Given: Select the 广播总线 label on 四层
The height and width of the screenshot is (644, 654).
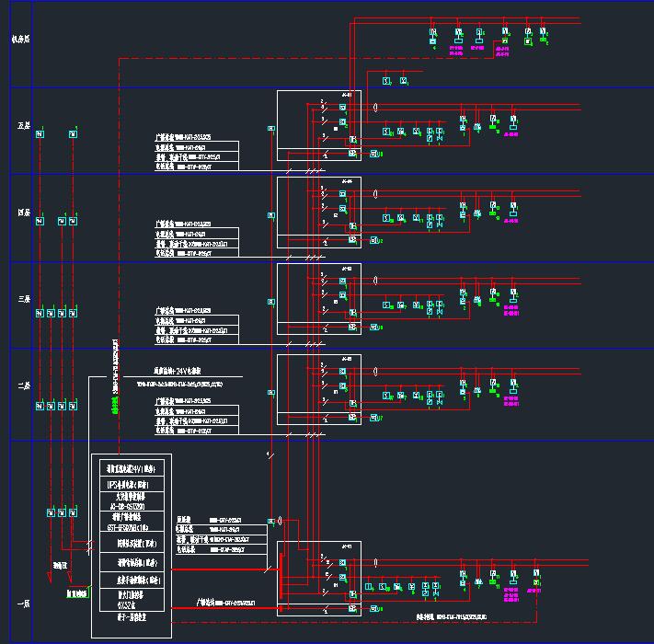Looking at the screenshot, I should 165,224.
